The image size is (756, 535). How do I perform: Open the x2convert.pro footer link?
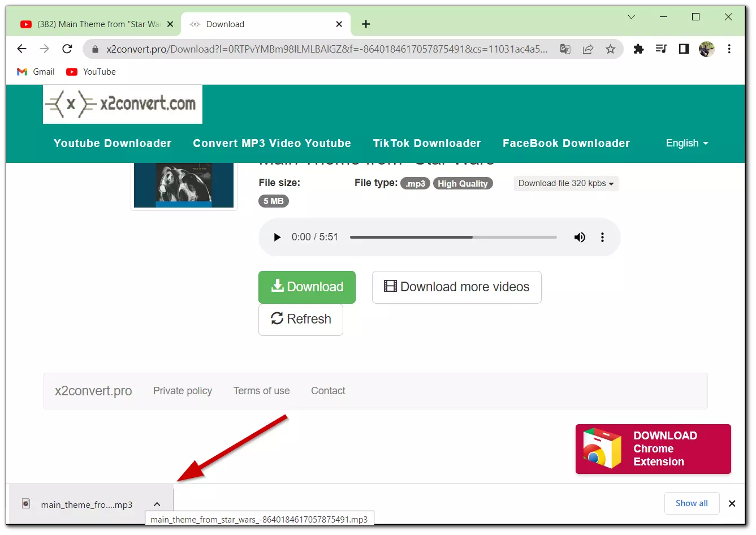tap(93, 391)
